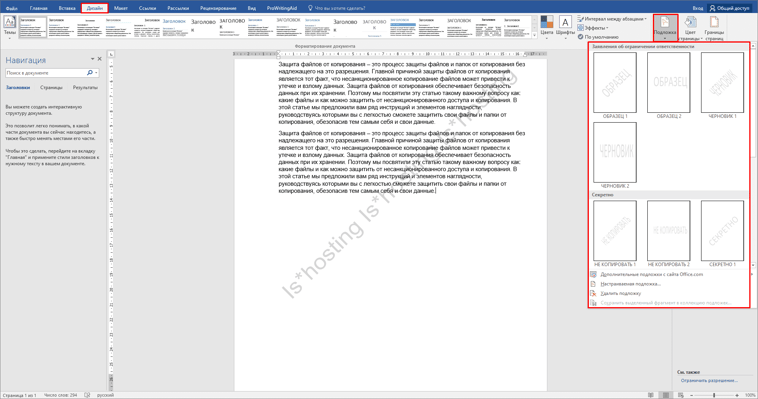The width and height of the screenshot is (758, 399).
Task: Select the Заголовки navigation tab
Action: point(18,88)
